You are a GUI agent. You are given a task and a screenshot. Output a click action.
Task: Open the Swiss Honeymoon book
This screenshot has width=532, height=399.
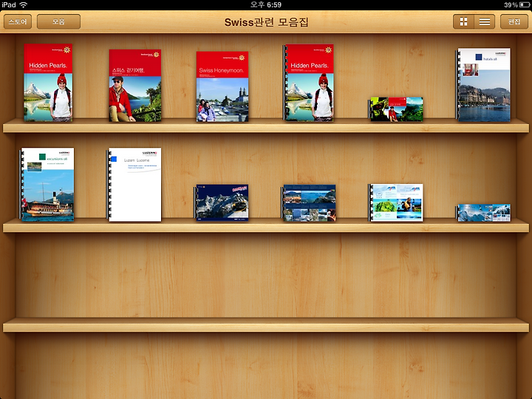point(222,86)
